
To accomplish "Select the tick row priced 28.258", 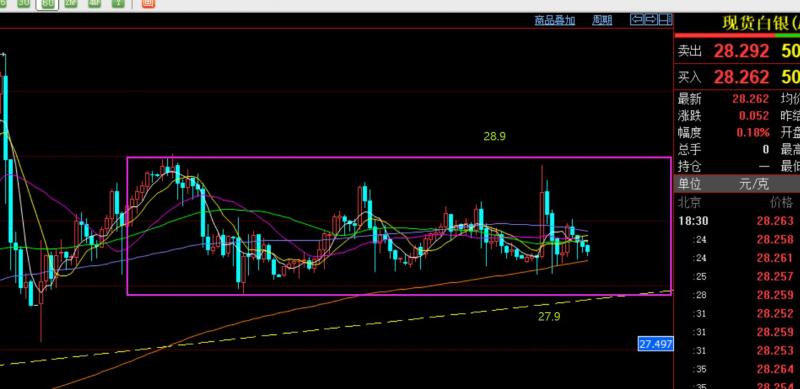I will click(737, 239).
